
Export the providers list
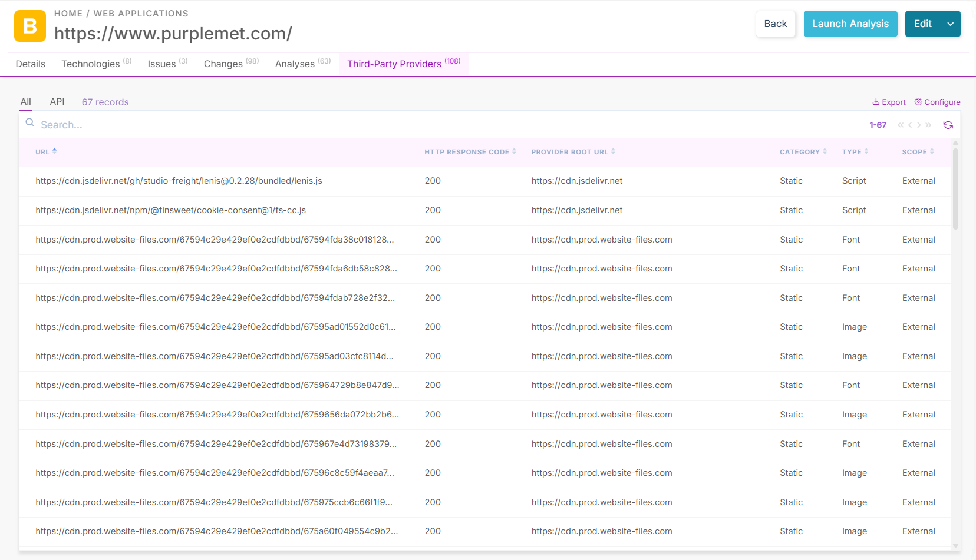889,102
